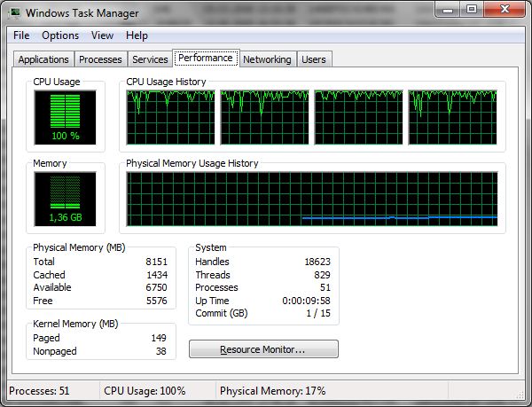Click the Memory 1,36 GB gauge
The width and height of the screenshot is (532, 407).
pyautogui.click(x=65, y=199)
